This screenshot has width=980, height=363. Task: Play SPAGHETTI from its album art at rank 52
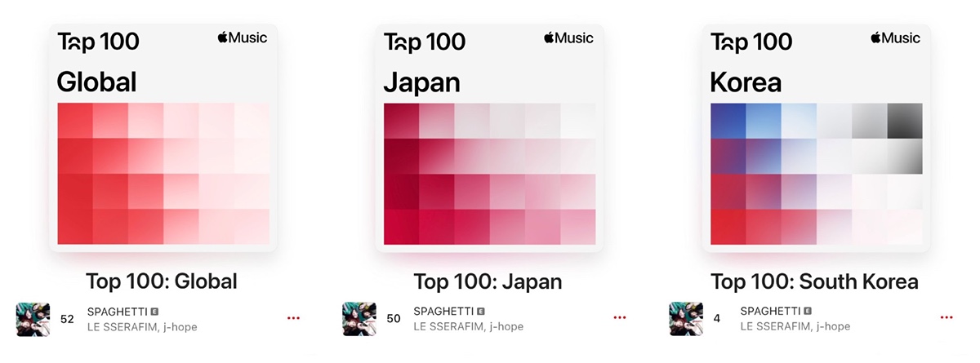(x=33, y=319)
